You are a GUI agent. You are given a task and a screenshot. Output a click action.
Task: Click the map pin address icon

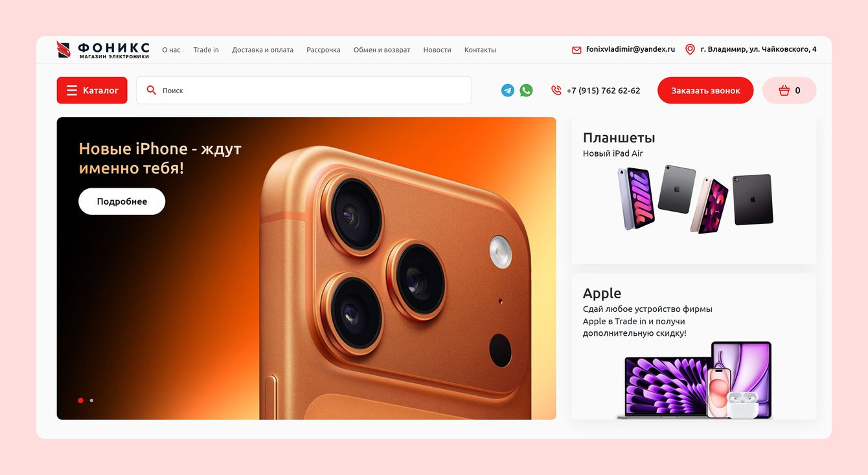click(690, 49)
